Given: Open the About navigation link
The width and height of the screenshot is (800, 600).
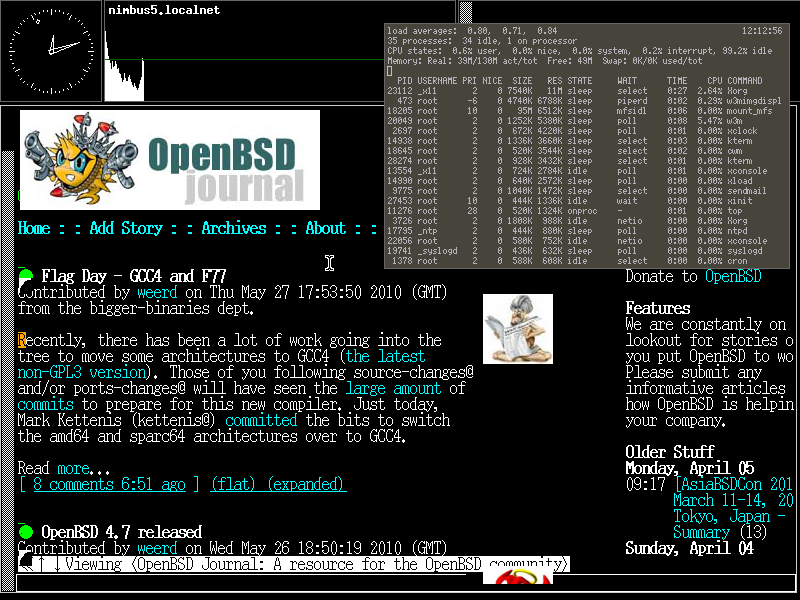Looking at the screenshot, I should pyautogui.click(x=325, y=228).
